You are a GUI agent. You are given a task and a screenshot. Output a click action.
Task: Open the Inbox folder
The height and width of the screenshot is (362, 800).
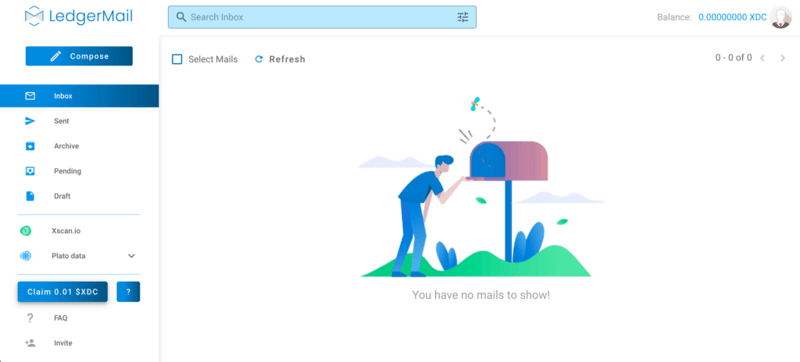pyautogui.click(x=79, y=96)
